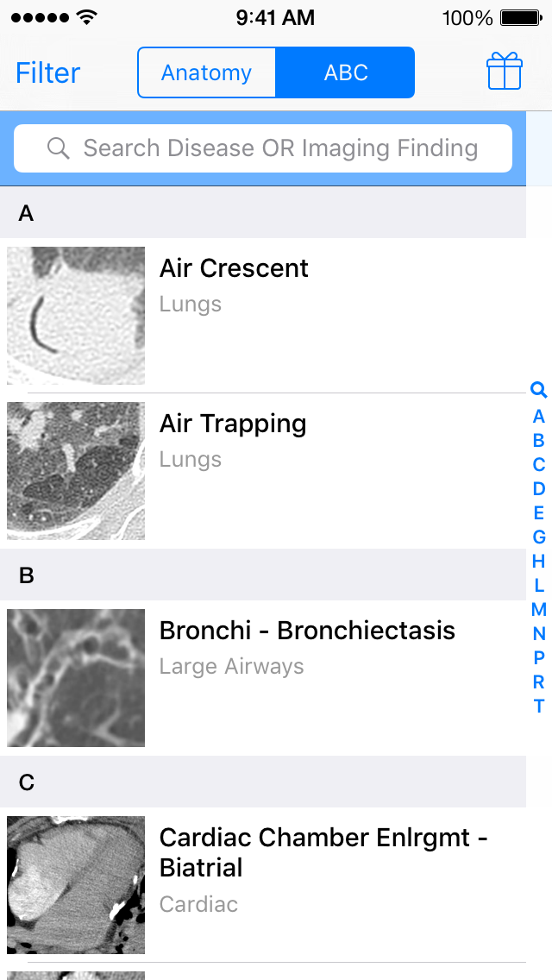Image resolution: width=552 pixels, height=980 pixels.
Task: Jump to letter P in index
Action: [x=539, y=657]
